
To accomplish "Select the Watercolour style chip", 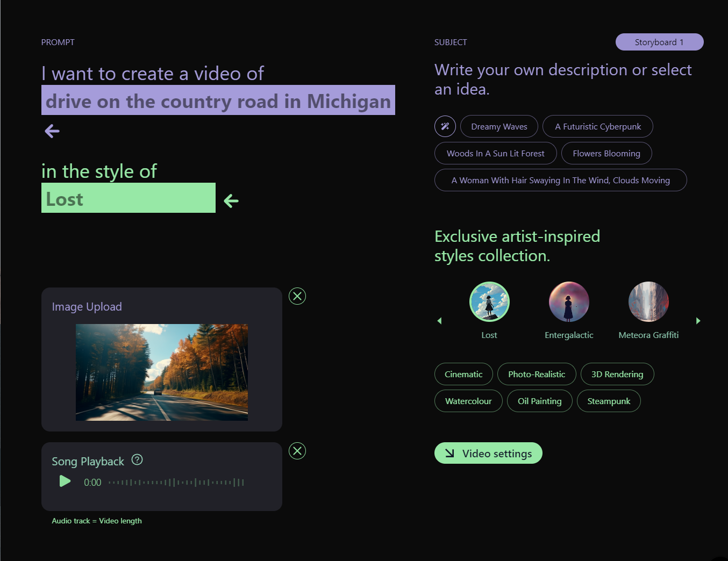I will [x=468, y=401].
